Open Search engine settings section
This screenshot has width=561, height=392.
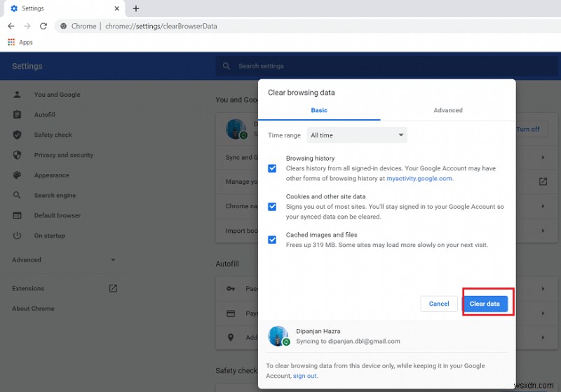(x=55, y=195)
